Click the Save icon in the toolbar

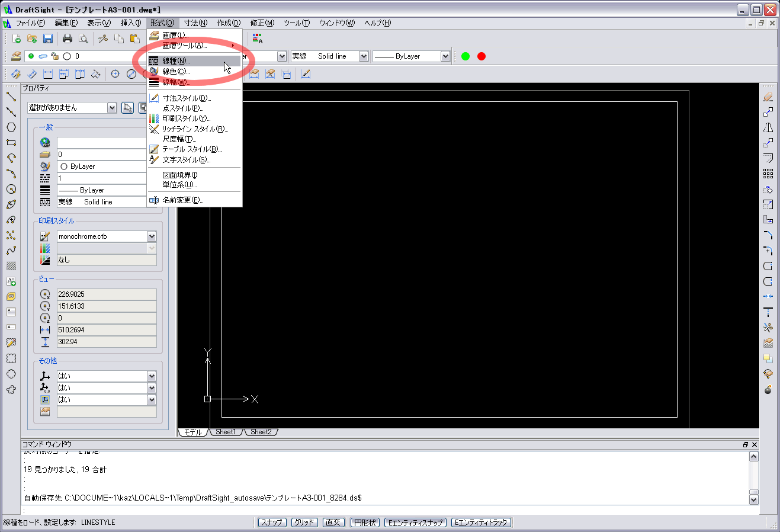[48, 39]
